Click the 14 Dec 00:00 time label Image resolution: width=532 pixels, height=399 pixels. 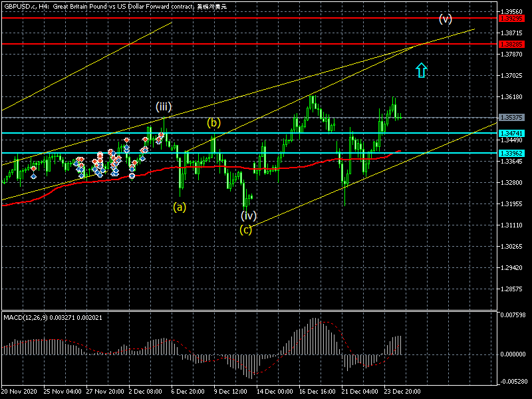(x=275, y=392)
